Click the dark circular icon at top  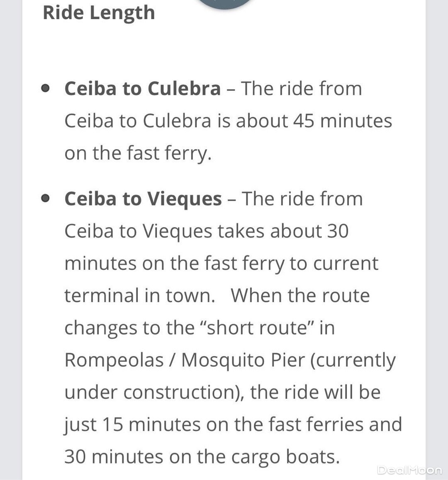pyautogui.click(x=225, y=3)
